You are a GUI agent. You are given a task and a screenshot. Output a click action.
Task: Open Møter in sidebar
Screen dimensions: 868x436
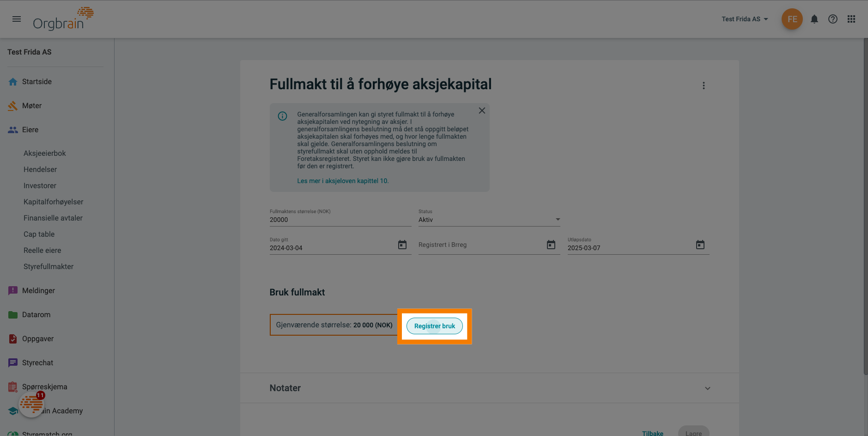click(32, 105)
